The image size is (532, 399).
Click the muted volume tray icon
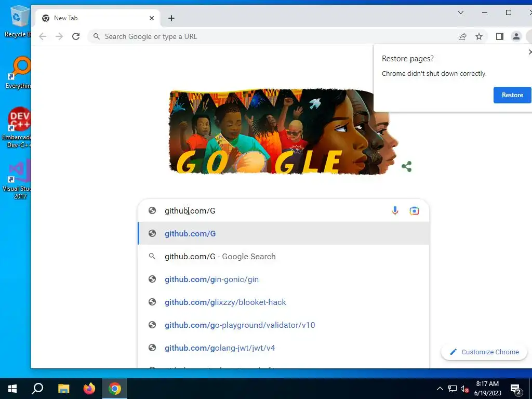click(x=465, y=389)
